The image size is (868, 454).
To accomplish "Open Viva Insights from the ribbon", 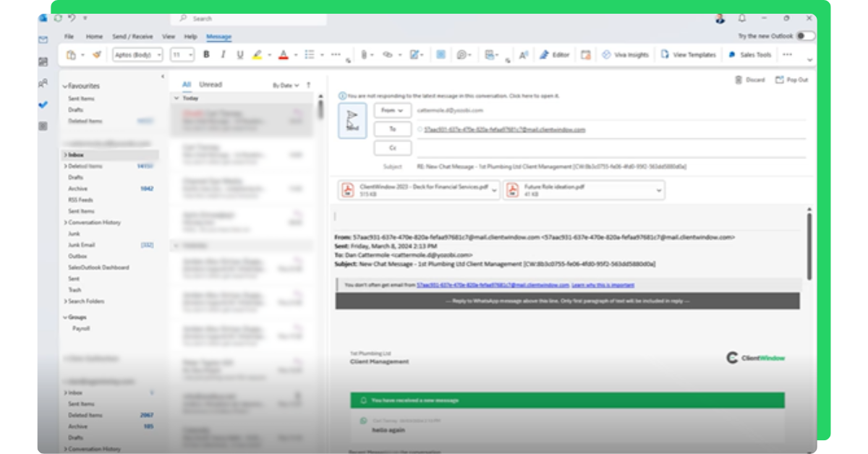I will click(x=626, y=55).
